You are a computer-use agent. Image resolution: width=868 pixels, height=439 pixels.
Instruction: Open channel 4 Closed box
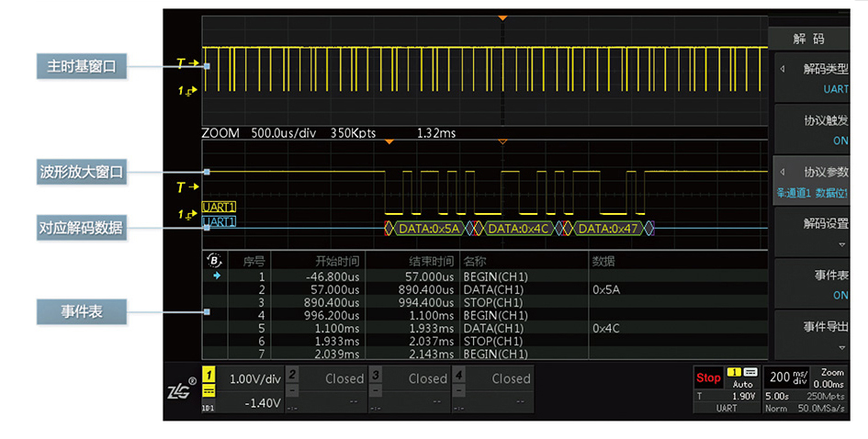pyautogui.click(x=492, y=389)
